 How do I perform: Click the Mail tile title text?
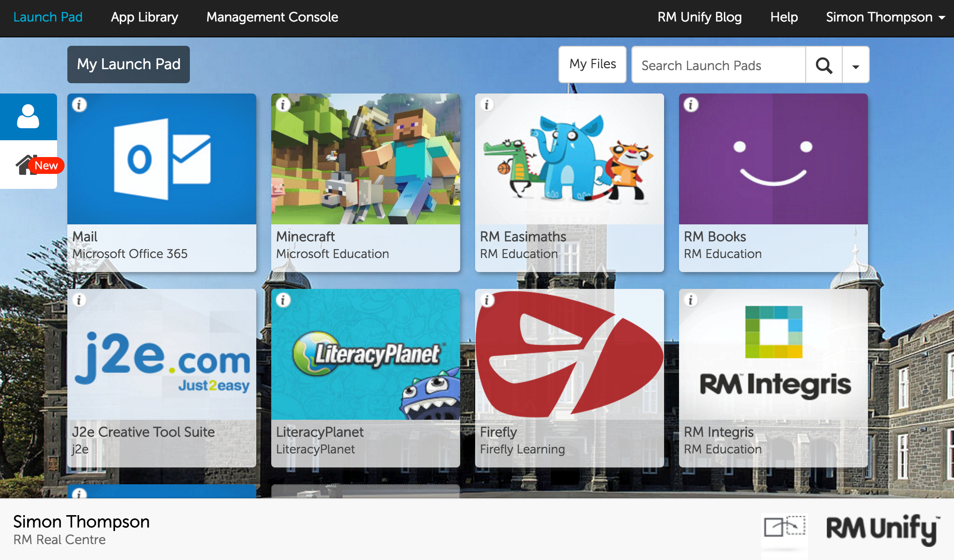85,237
